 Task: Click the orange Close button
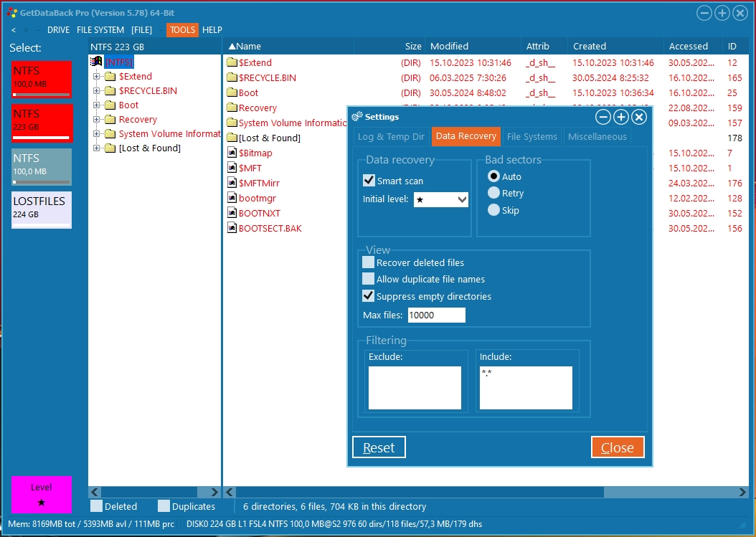coord(618,447)
